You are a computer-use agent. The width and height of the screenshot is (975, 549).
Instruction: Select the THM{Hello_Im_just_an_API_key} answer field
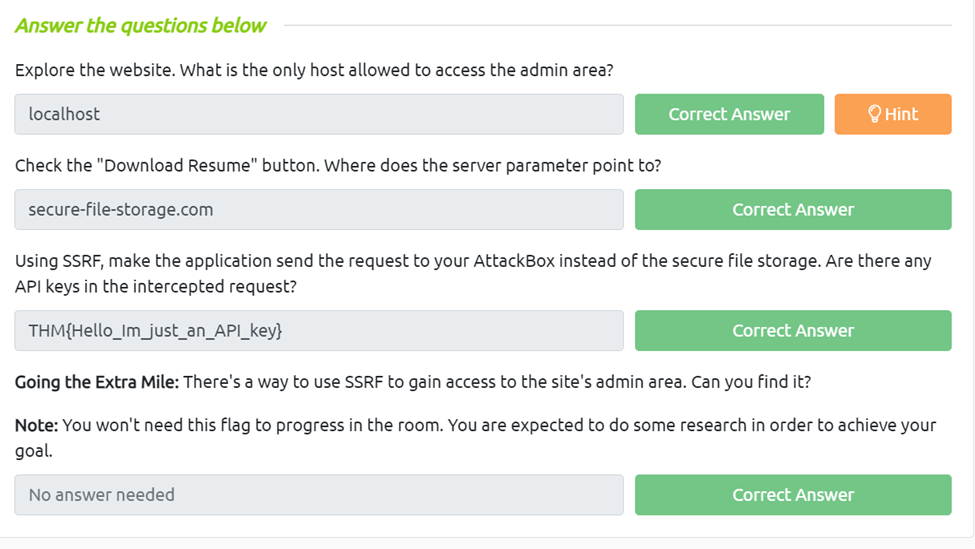(x=318, y=331)
